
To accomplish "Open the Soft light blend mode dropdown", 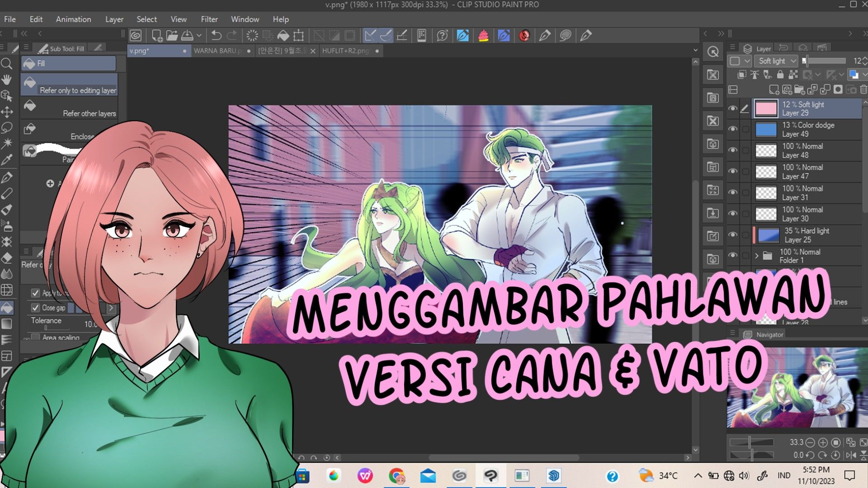I will pyautogui.click(x=777, y=61).
